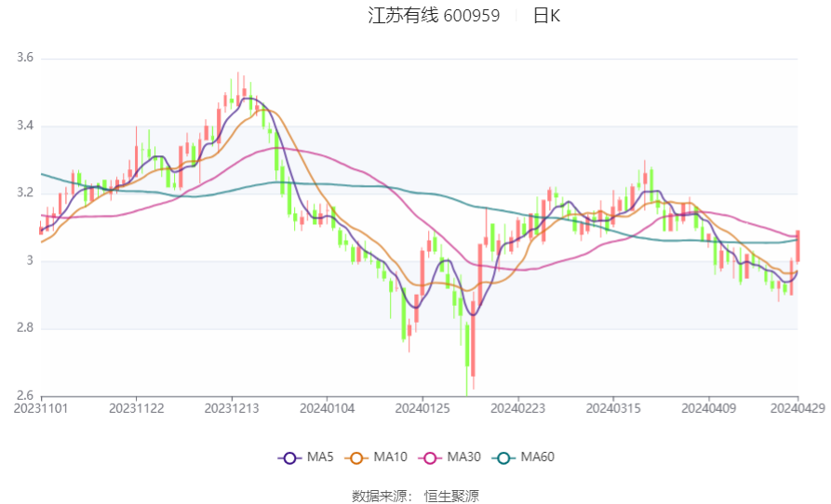Click the y-axis value 3.2
Viewport: 831px width, 504px height.
point(25,192)
